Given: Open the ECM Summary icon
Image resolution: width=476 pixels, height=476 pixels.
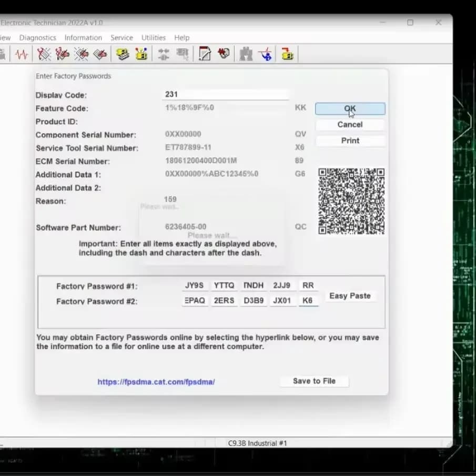Looking at the screenshot, I should [x=123, y=54].
